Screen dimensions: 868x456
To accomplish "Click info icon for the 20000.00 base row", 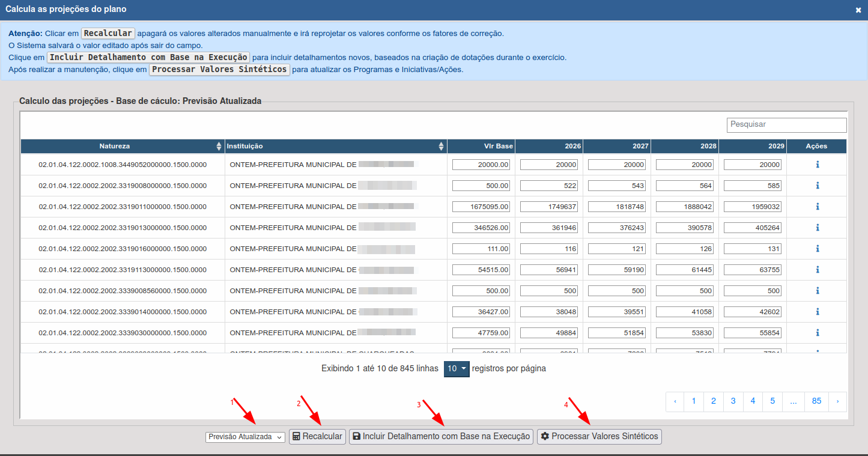I will pyautogui.click(x=817, y=165).
